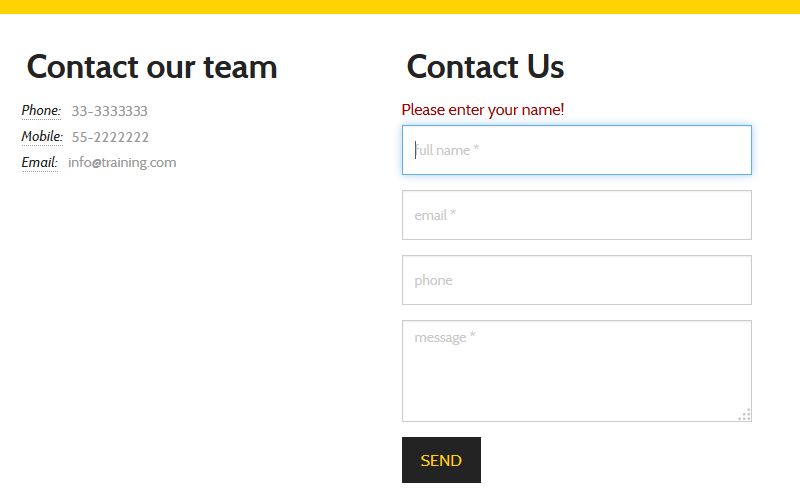Grab the message box resize handle
800x500 pixels.
coord(745,415)
